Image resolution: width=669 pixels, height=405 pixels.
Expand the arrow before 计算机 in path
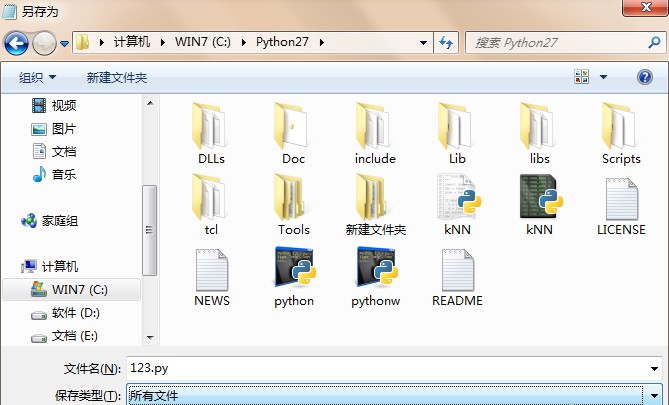tap(102, 42)
